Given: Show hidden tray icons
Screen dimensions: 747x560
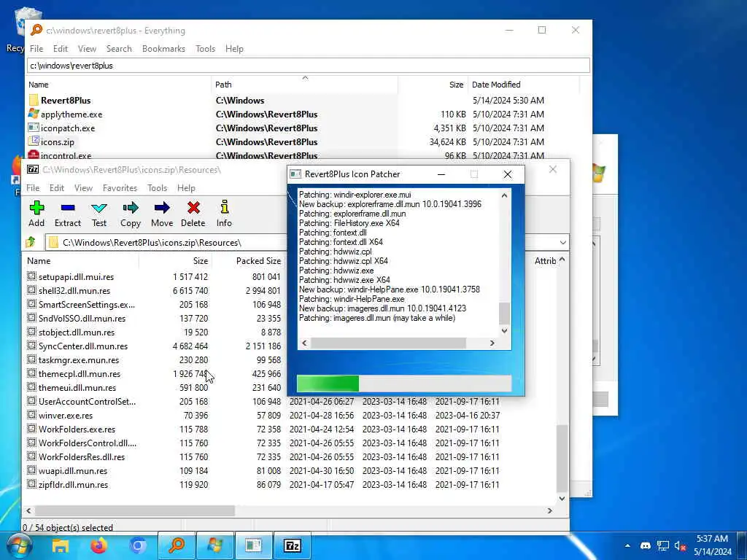Looking at the screenshot, I should coord(627,545).
